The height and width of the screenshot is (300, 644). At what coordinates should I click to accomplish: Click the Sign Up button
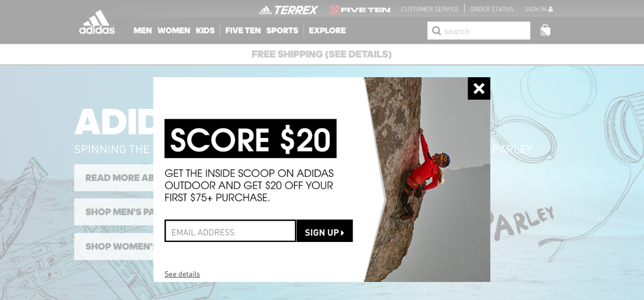[x=324, y=231]
